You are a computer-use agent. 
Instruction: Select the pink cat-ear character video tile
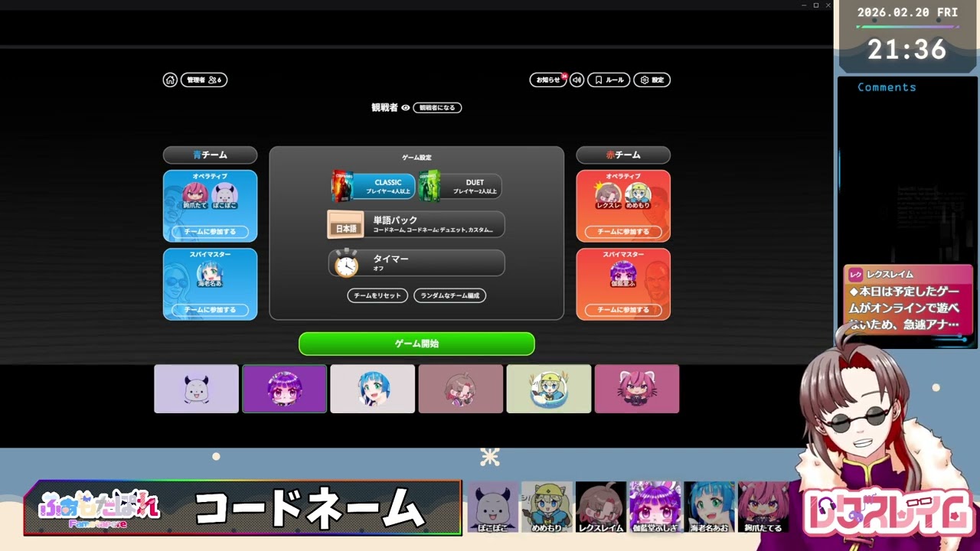[637, 389]
